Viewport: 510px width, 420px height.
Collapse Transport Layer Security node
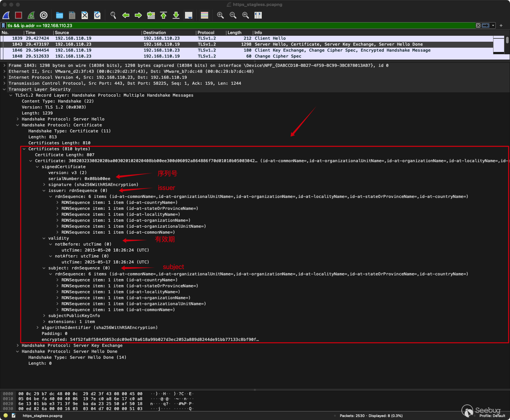(4, 89)
